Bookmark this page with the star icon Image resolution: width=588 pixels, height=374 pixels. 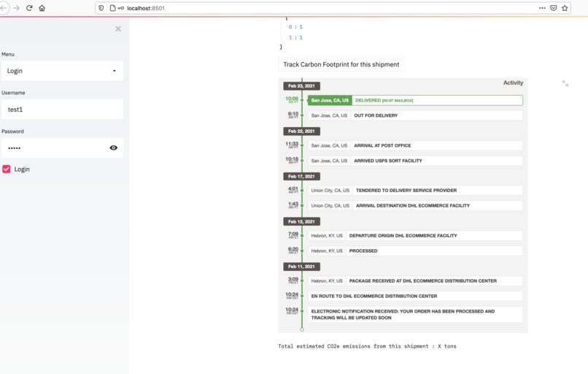pyautogui.click(x=565, y=8)
